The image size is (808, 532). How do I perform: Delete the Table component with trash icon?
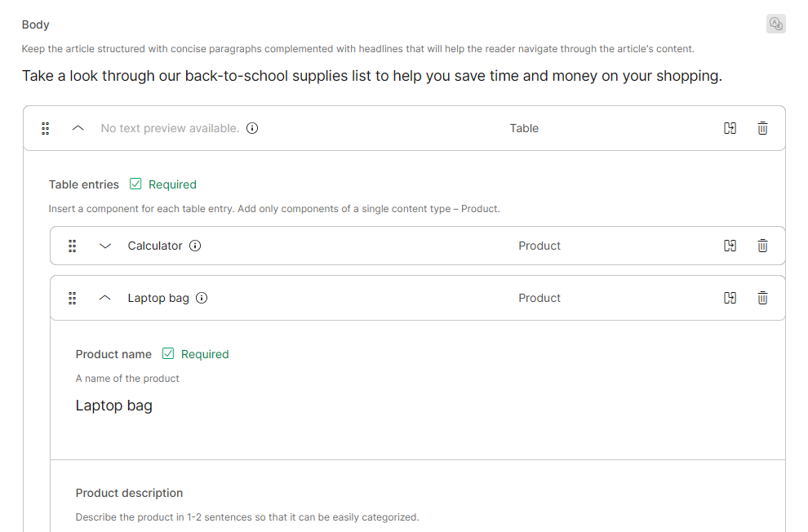762,128
